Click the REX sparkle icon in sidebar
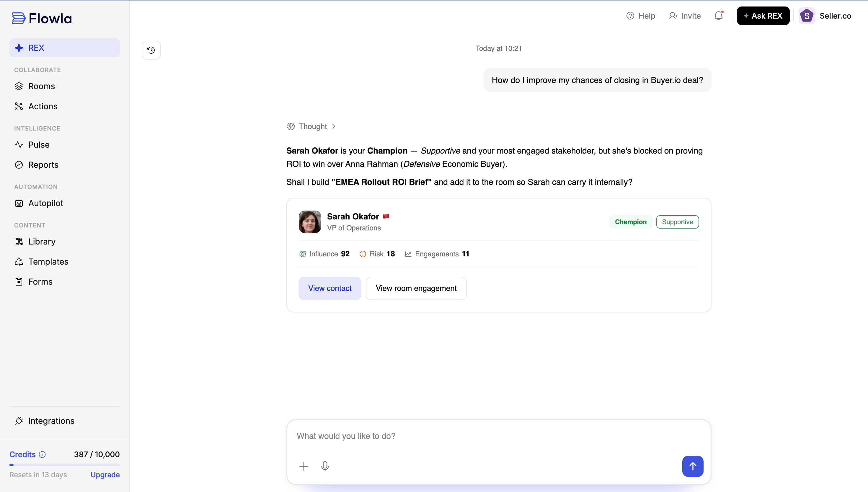Image resolution: width=868 pixels, height=492 pixels. [19, 48]
